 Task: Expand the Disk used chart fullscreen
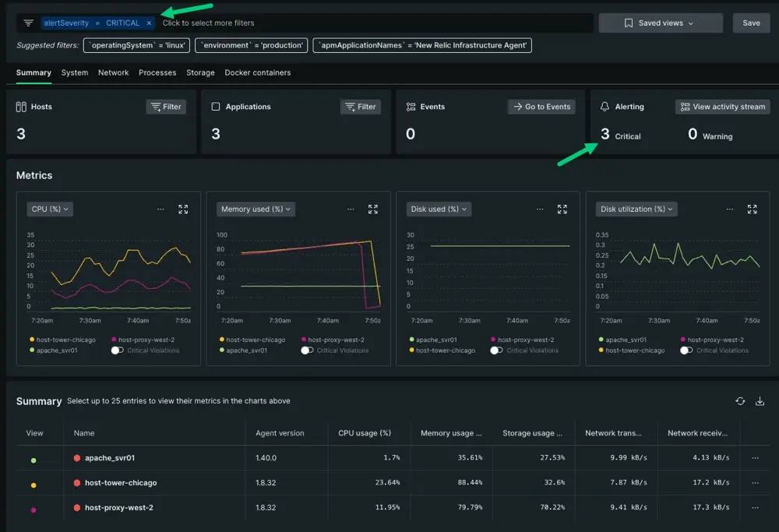point(562,210)
